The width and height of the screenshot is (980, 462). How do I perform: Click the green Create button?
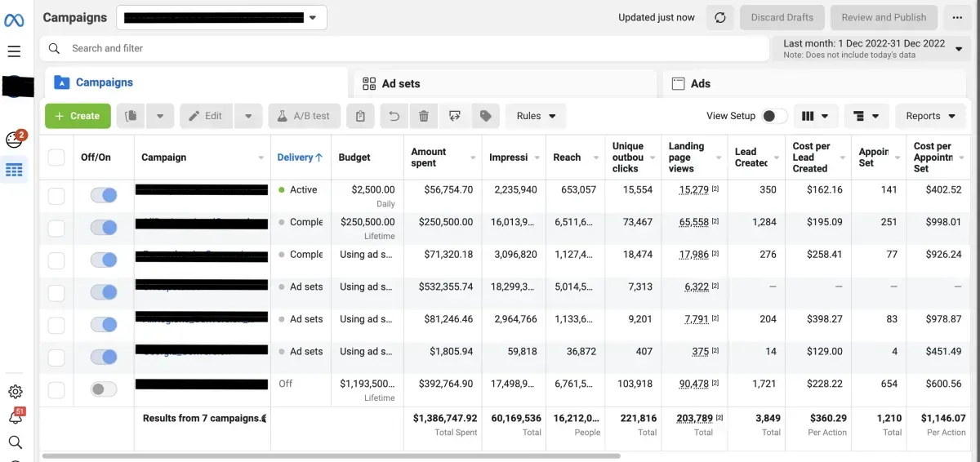click(78, 116)
